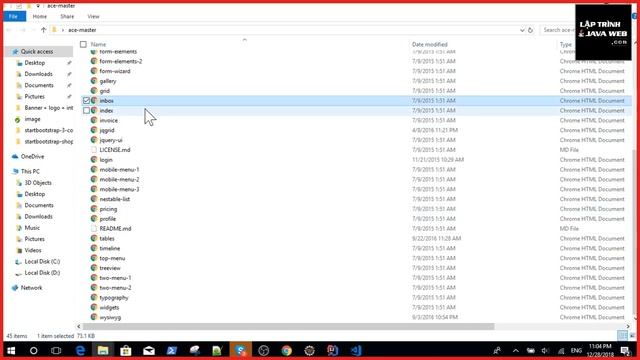Select Quick access in the sidebar
640x360 pixels.
(x=37, y=51)
